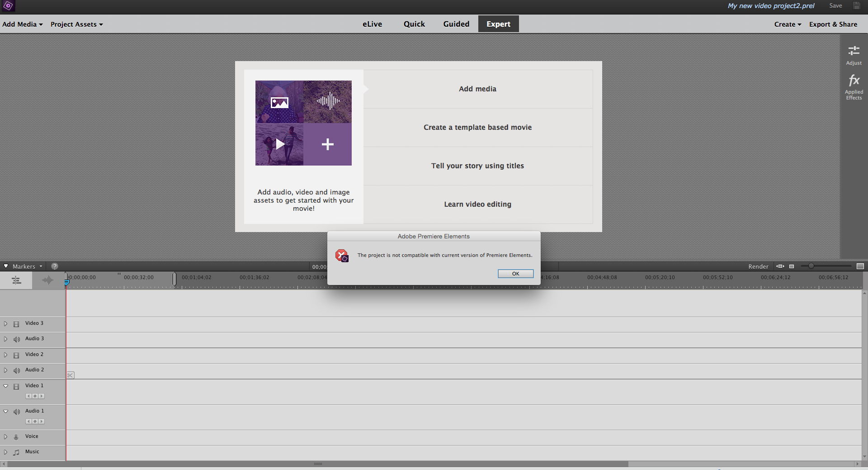Click OK in the error dialog
868x470 pixels.
coord(515,274)
